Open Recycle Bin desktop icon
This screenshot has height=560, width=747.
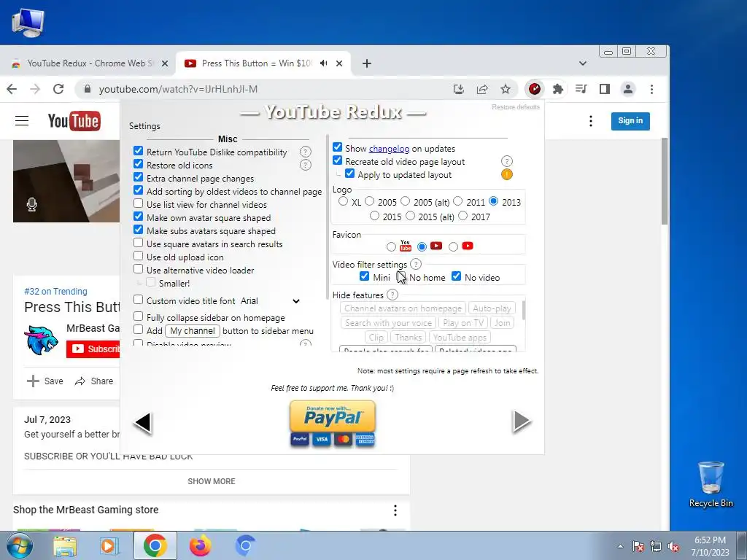(x=711, y=484)
